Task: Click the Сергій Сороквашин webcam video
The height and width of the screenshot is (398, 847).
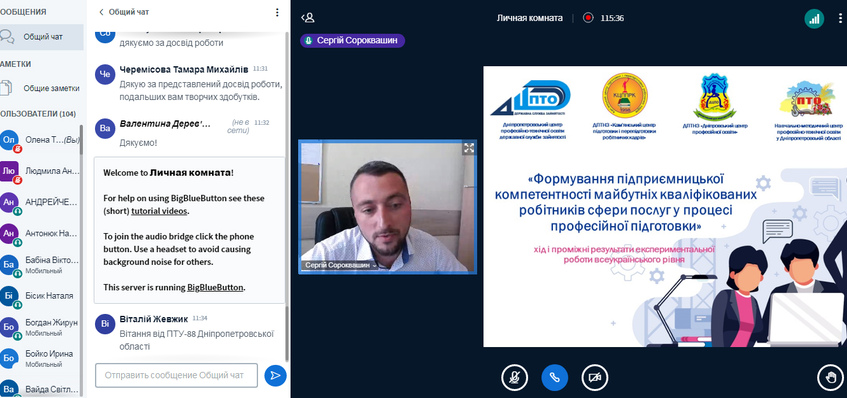Action: click(387, 207)
